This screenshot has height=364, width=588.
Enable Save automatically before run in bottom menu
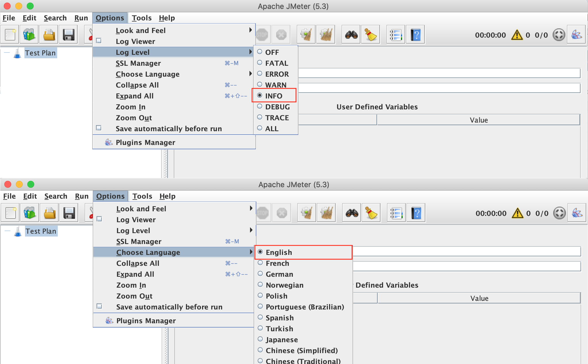[99, 306]
